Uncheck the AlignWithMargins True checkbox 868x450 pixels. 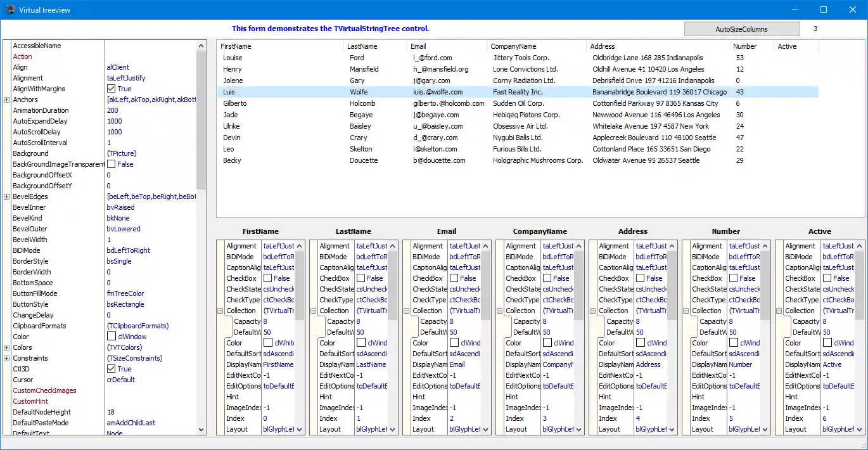(110, 89)
